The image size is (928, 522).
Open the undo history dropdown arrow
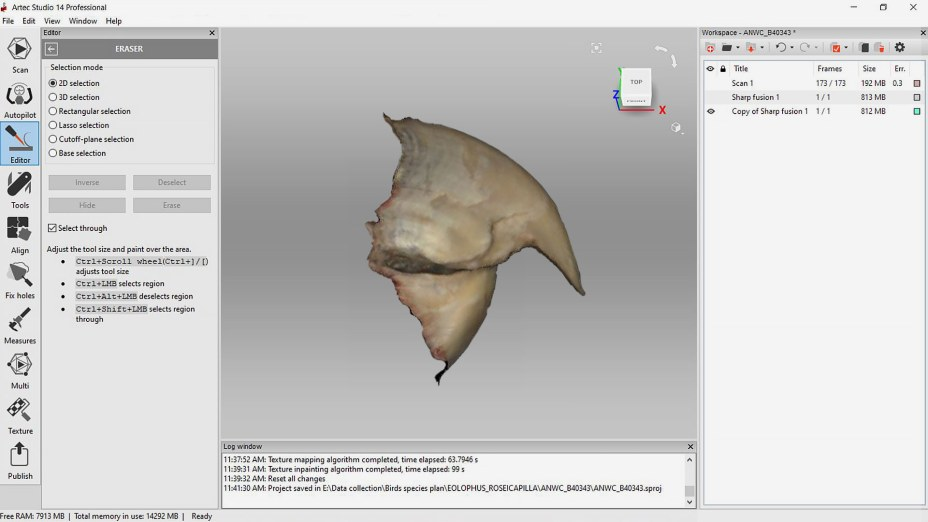point(791,48)
